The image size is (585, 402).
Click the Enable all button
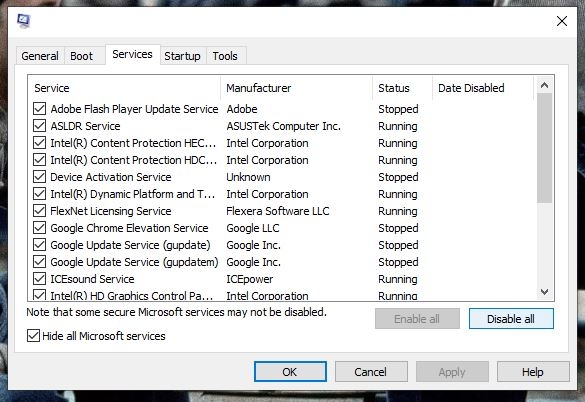[417, 319]
